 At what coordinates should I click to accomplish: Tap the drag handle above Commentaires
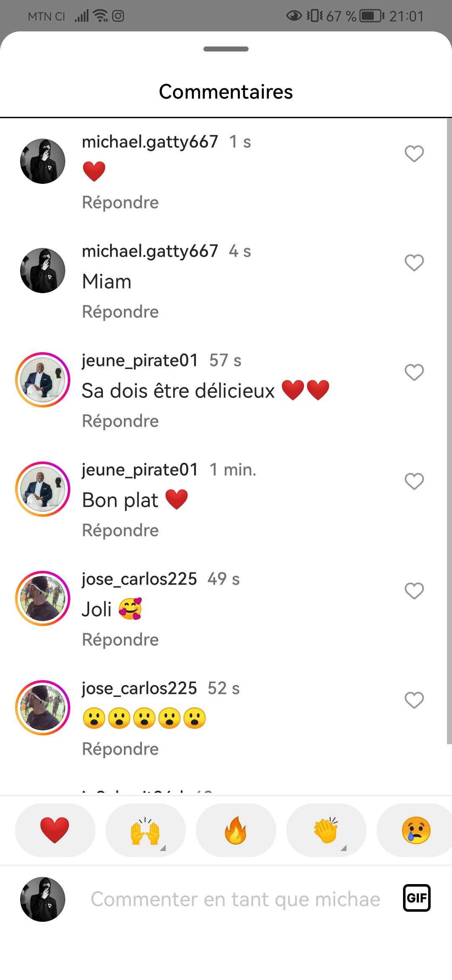coord(226,49)
